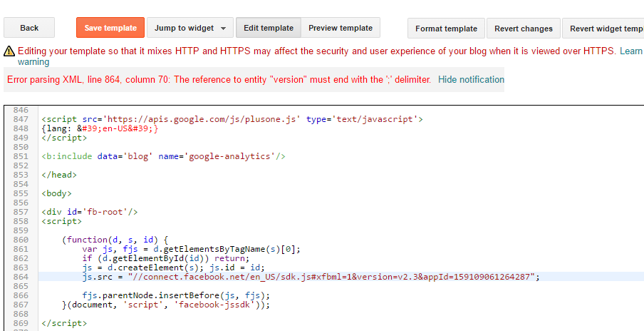Screen dimensions: 644x331
Task: Click line number 866 in gutter
Action: [21, 295]
